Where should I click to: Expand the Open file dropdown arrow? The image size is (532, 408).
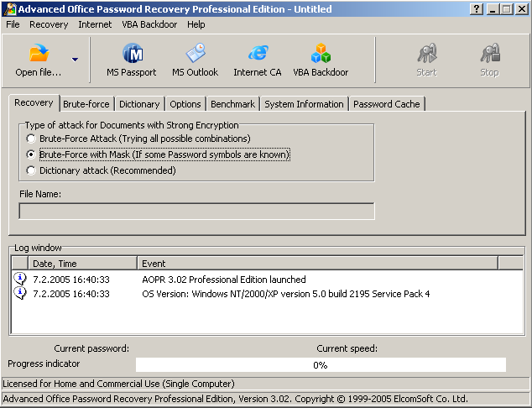click(75, 60)
